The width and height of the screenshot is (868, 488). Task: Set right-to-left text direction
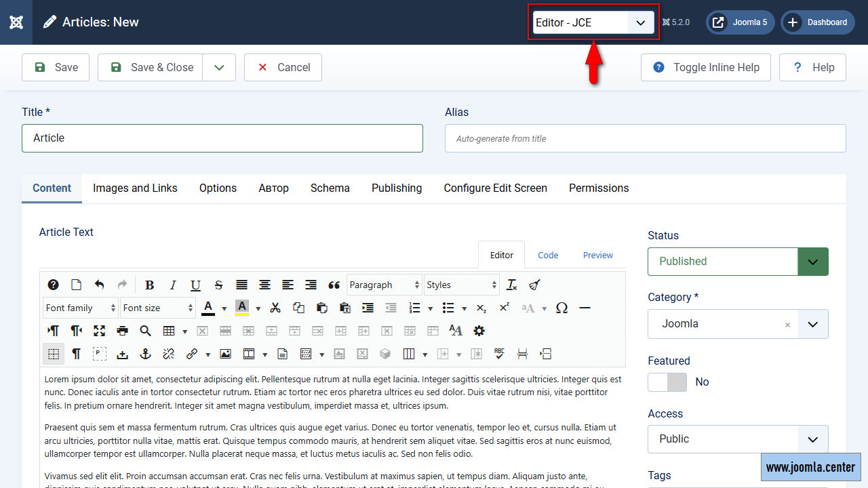click(77, 331)
